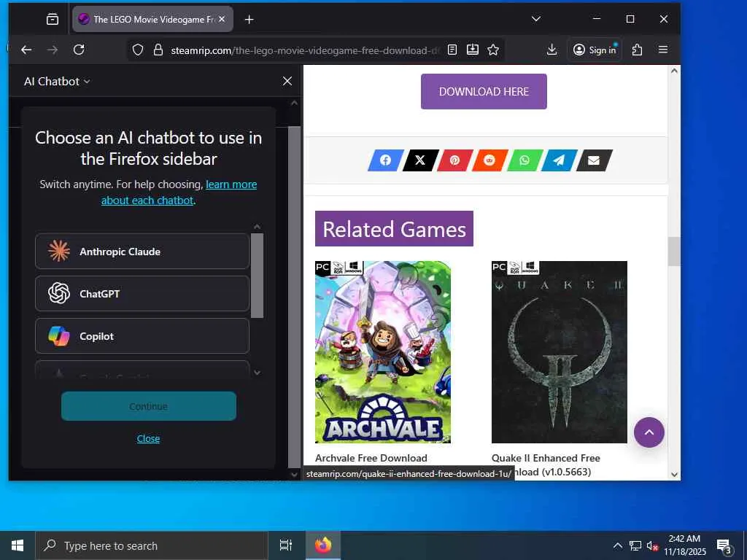Share the page on Reddit
Screen dimensions: 747x560
point(489,160)
